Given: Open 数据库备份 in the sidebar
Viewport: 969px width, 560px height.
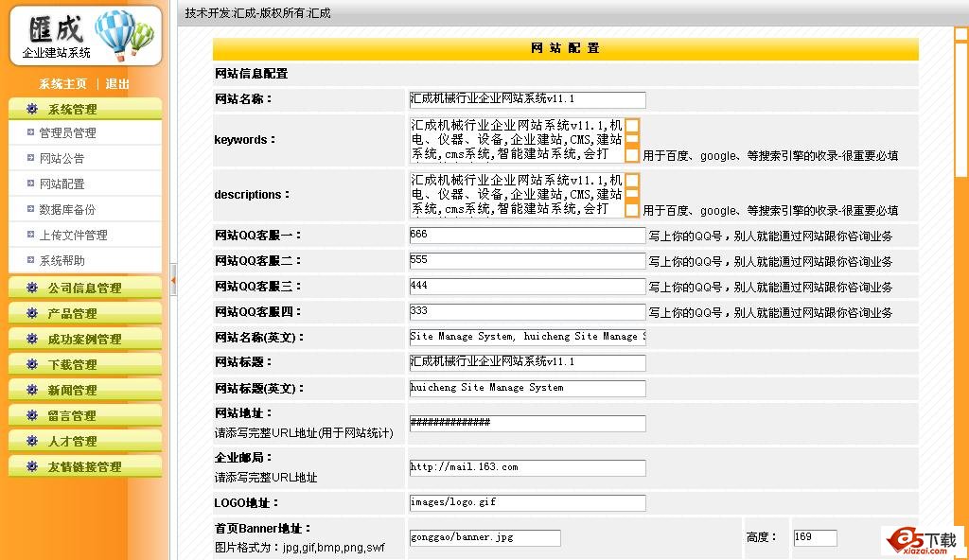Looking at the screenshot, I should (x=67, y=209).
